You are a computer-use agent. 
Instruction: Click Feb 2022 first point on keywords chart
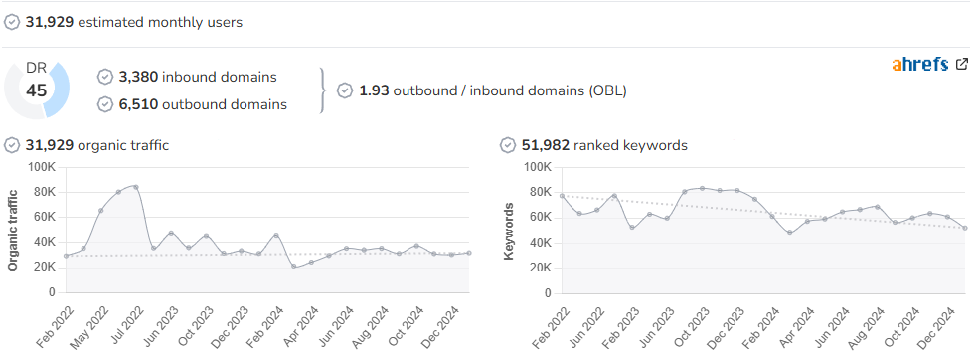coord(562,196)
